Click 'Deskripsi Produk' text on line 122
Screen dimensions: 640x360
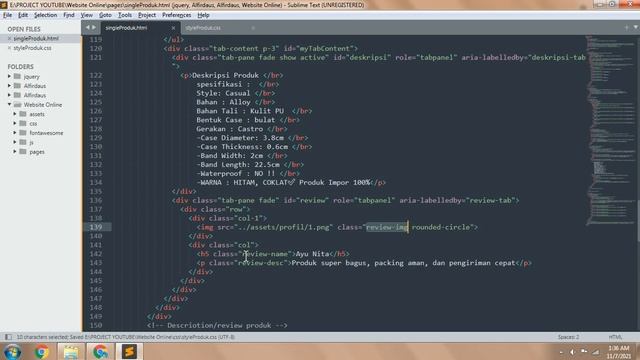[x=225, y=75]
